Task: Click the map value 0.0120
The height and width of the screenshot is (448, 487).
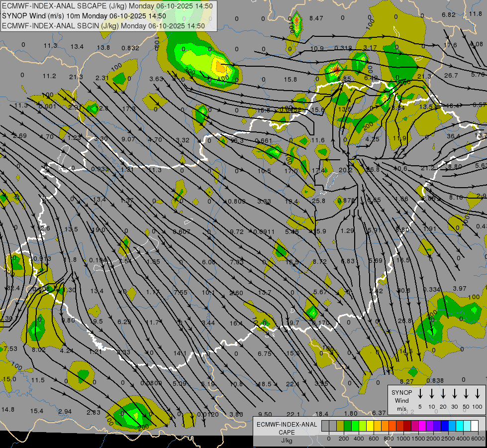Action: click(208, 415)
